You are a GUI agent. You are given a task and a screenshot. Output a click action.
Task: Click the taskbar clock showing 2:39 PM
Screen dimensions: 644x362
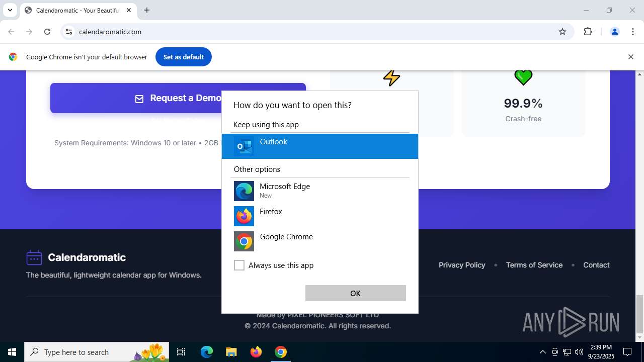click(601, 352)
